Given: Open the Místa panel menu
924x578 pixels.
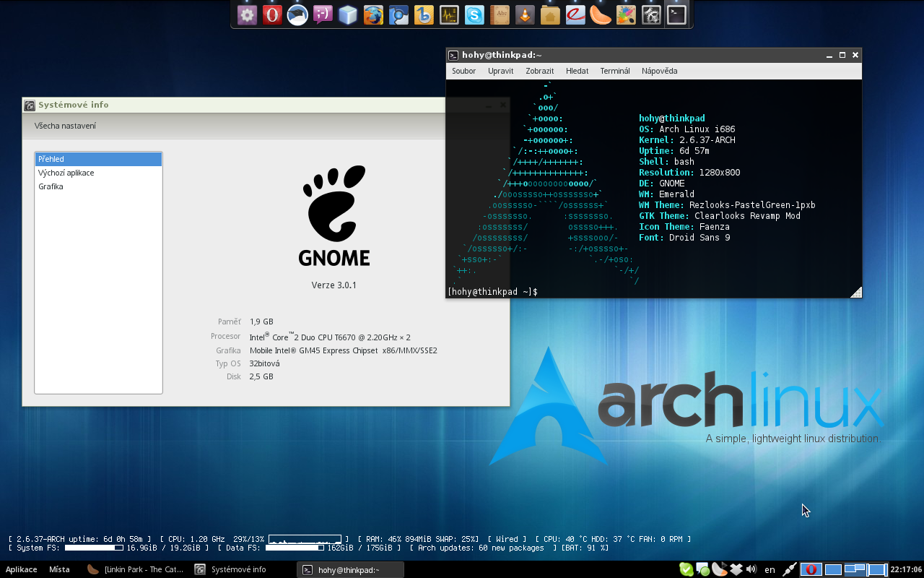Looking at the screenshot, I should [59, 569].
